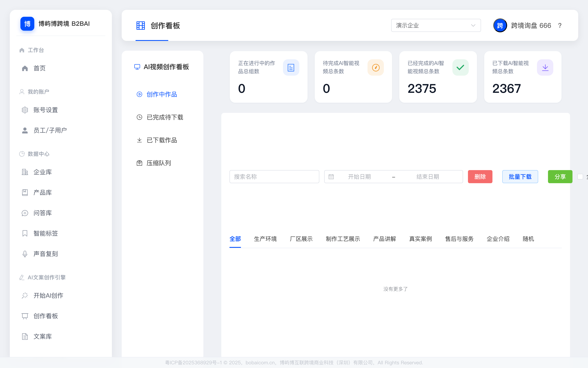
Task: Click the download icon for 已下载作品
Action: point(139,140)
